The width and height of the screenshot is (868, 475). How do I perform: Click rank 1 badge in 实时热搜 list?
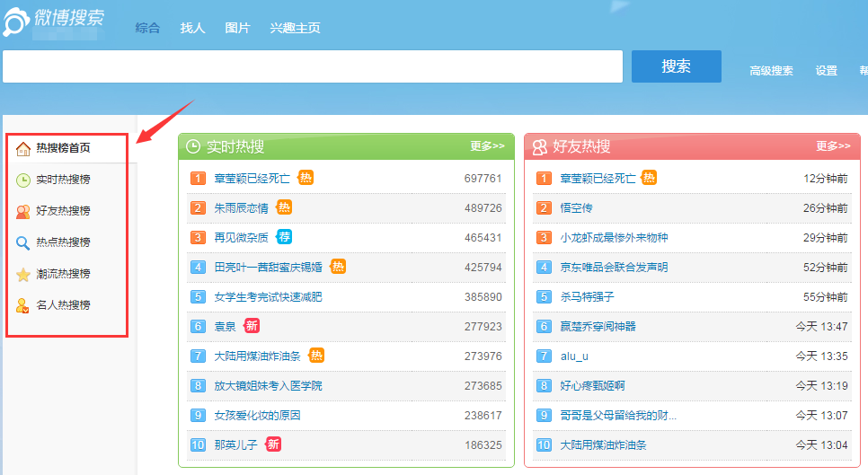(x=199, y=178)
